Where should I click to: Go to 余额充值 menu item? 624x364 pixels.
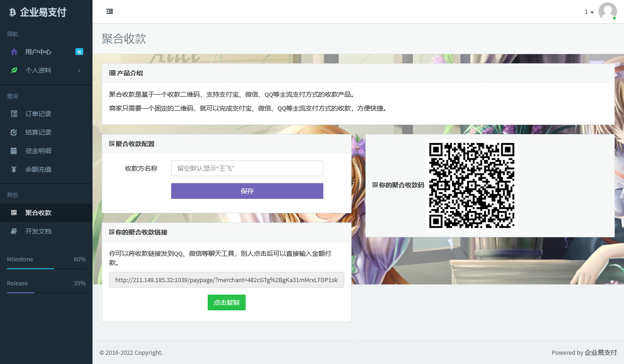38,169
